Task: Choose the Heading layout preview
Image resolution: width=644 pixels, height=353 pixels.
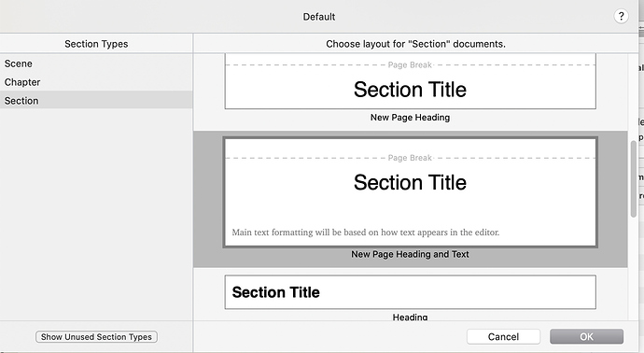Action: [410, 292]
